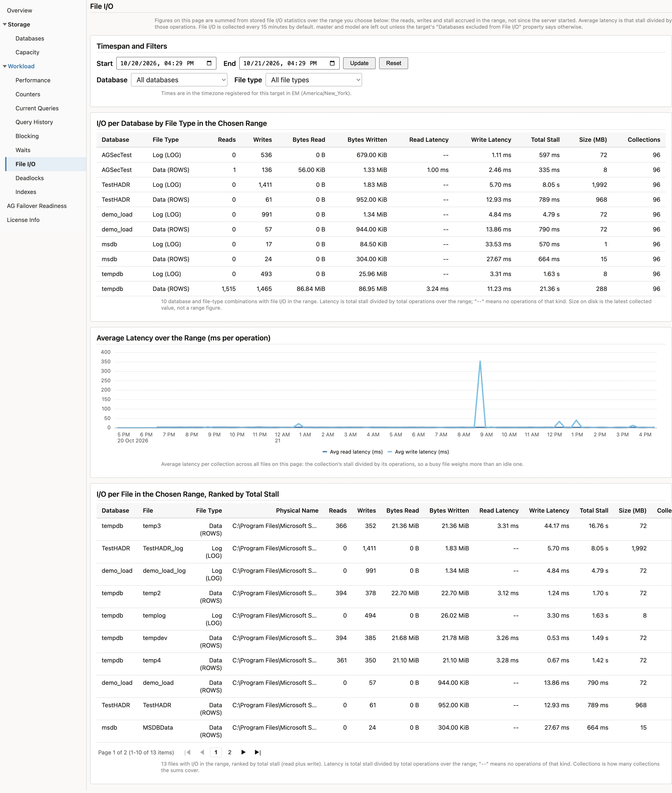Click Physical Name column header
Screen dimensions: 672x793
pos(297,511)
